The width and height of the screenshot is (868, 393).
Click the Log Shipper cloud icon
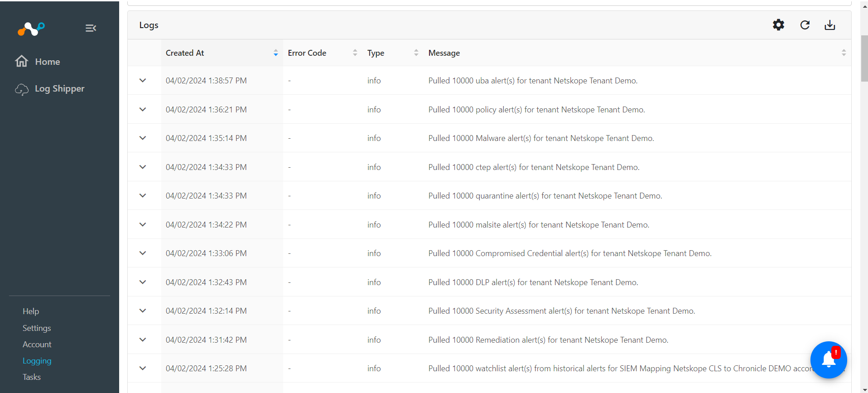pos(22,89)
